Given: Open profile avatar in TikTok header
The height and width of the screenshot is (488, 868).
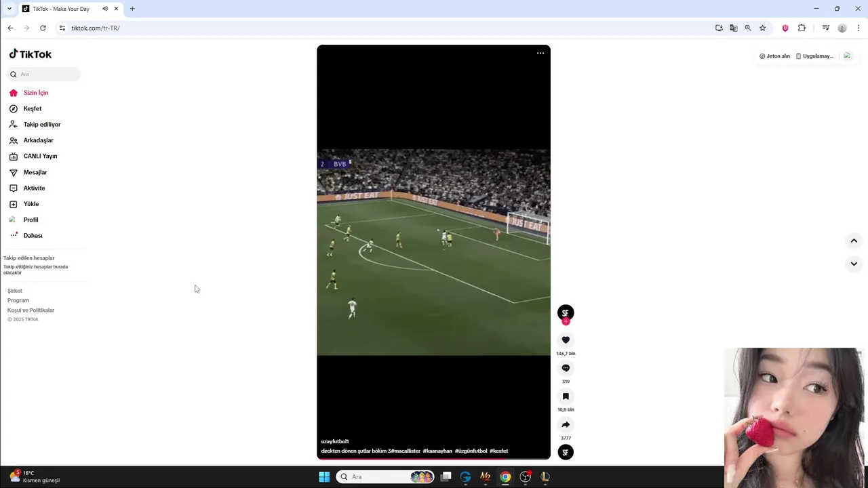Looking at the screenshot, I should coord(847,56).
